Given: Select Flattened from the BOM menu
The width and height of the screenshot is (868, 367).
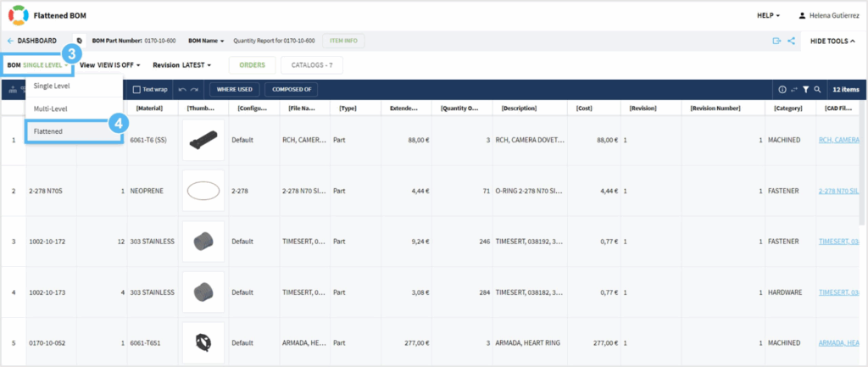Looking at the screenshot, I should (x=49, y=131).
